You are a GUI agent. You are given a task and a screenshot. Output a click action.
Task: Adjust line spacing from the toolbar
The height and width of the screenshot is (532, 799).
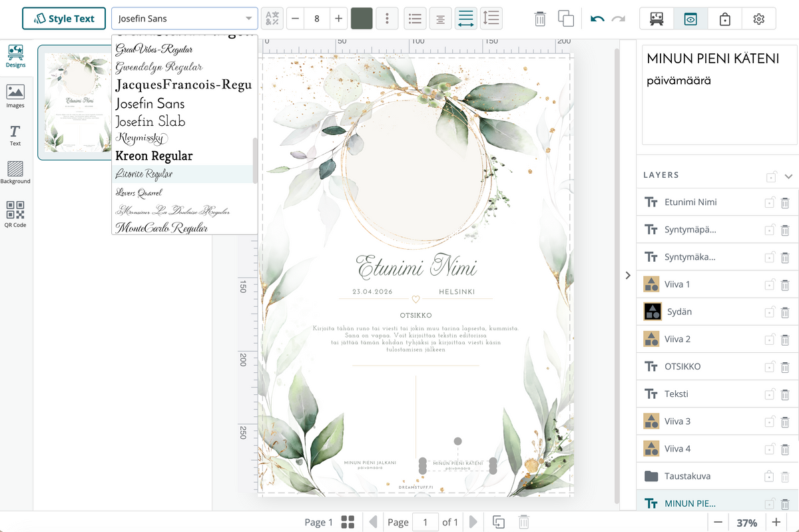pyautogui.click(x=491, y=19)
